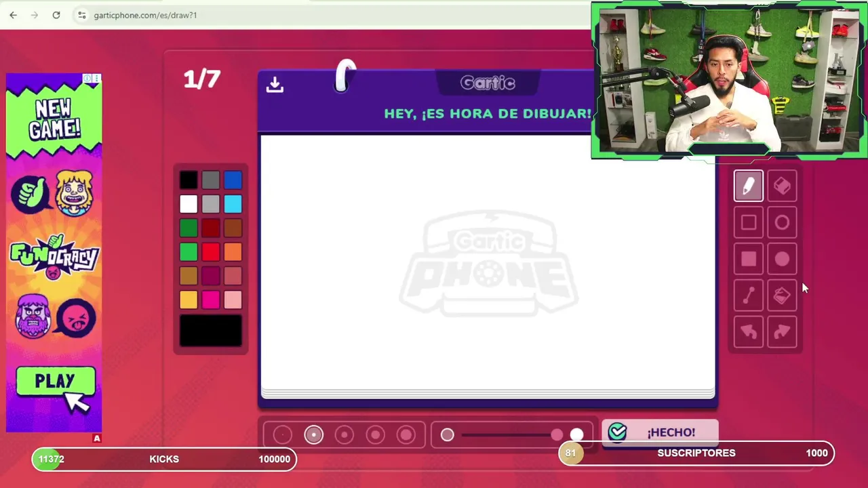Click PLAY on the Funocracy ad
868x488 pixels.
56,381
